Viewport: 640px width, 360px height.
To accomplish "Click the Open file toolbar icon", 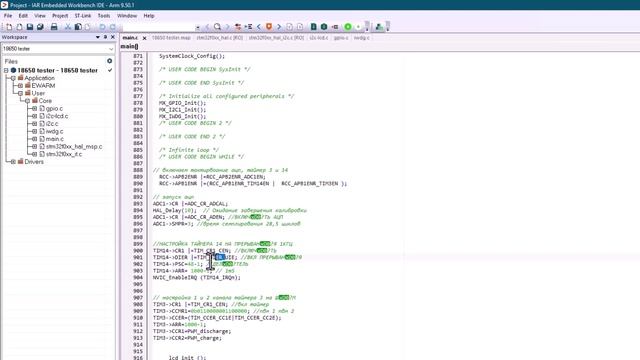I will [19, 27].
